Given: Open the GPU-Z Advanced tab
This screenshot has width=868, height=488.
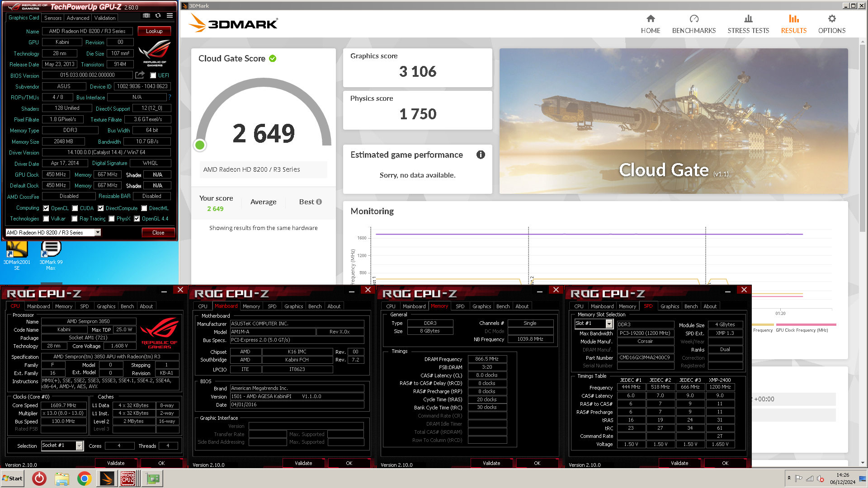Looking at the screenshot, I should [x=78, y=18].
